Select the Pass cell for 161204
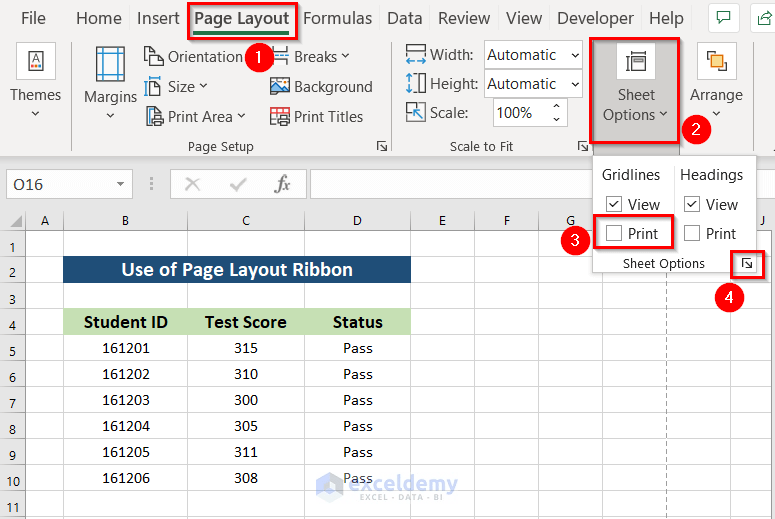 coord(357,426)
